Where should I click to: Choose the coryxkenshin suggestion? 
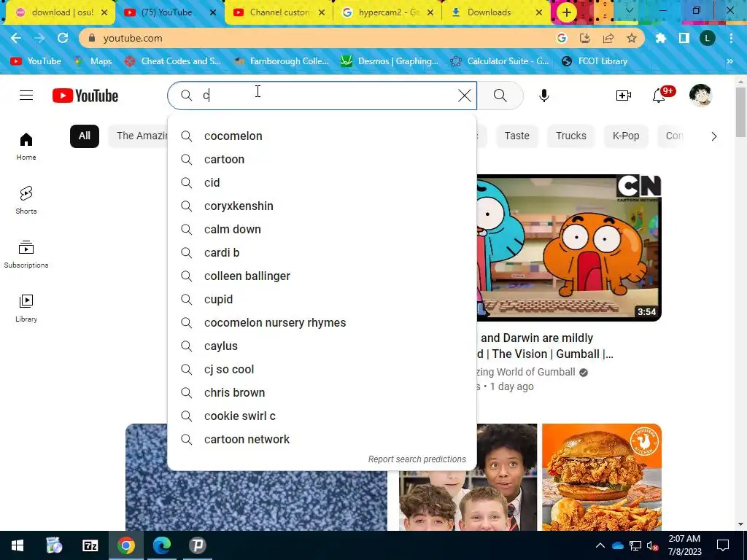coord(322,206)
